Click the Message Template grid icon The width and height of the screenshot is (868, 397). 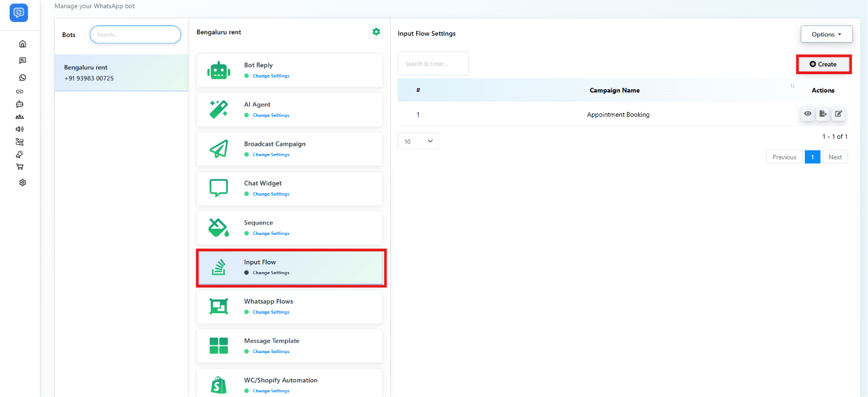[x=218, y=345]
